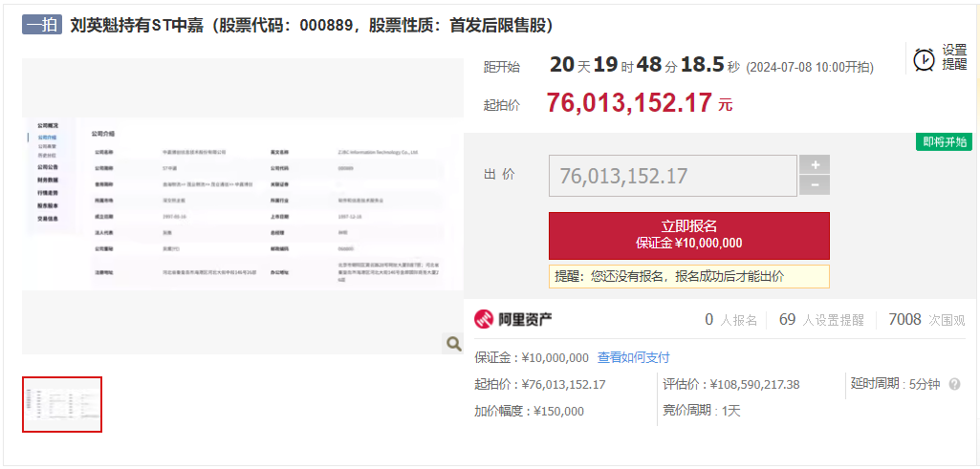Click the 0 人报名 counter

(730, 320)
